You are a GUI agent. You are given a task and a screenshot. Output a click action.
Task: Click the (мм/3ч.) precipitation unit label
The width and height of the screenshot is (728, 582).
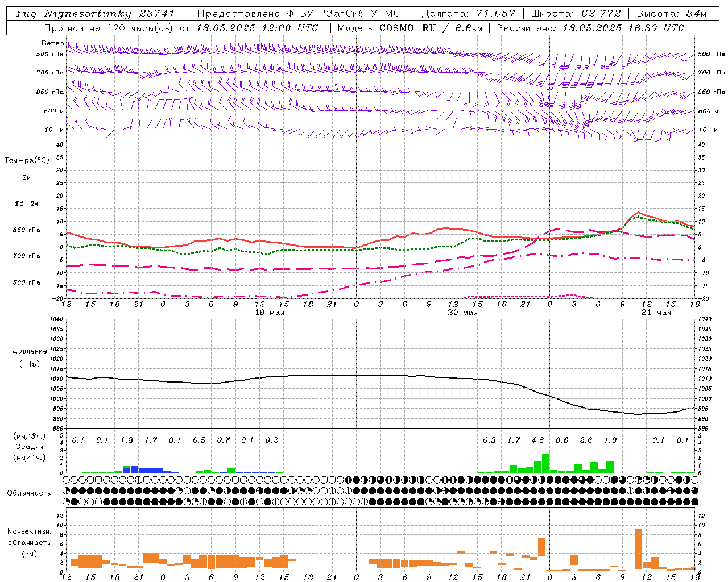click(x=29, y=436)
